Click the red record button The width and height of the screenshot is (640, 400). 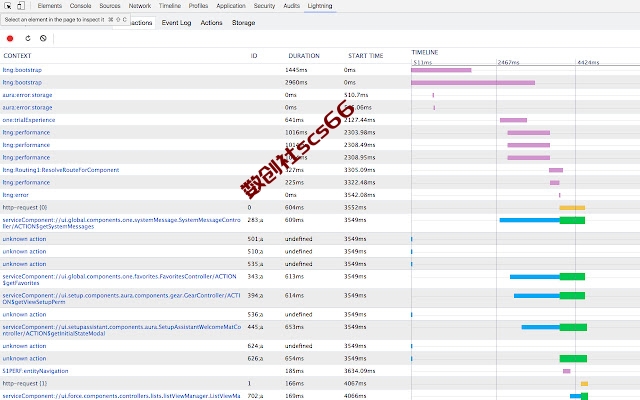click(x=10, y=38)
